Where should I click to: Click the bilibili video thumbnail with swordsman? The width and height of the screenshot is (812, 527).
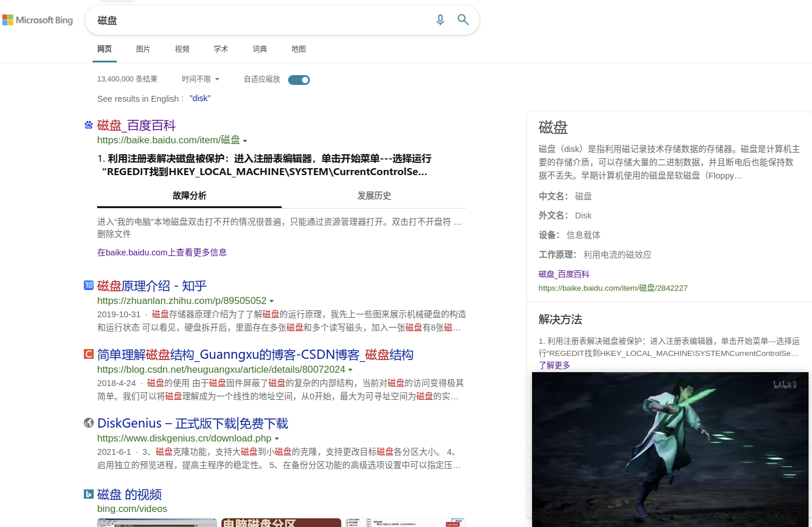pyautogui.click(x=670, y=449)
